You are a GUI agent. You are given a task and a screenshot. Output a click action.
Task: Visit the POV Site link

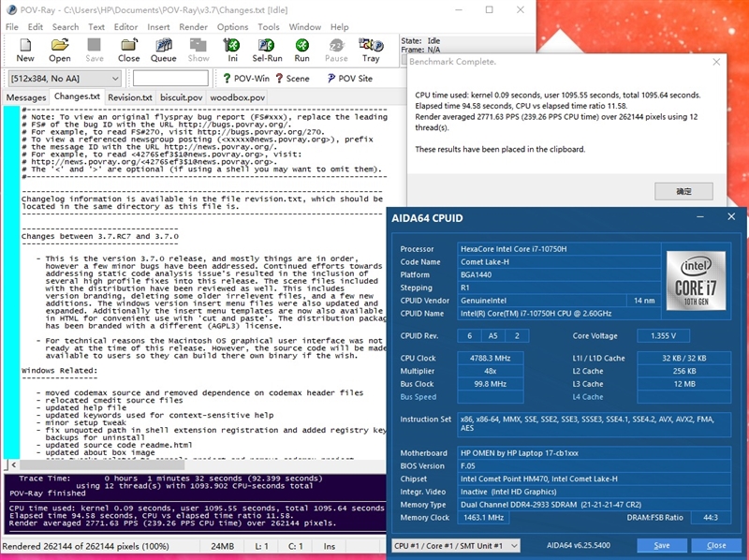(348, 79)
